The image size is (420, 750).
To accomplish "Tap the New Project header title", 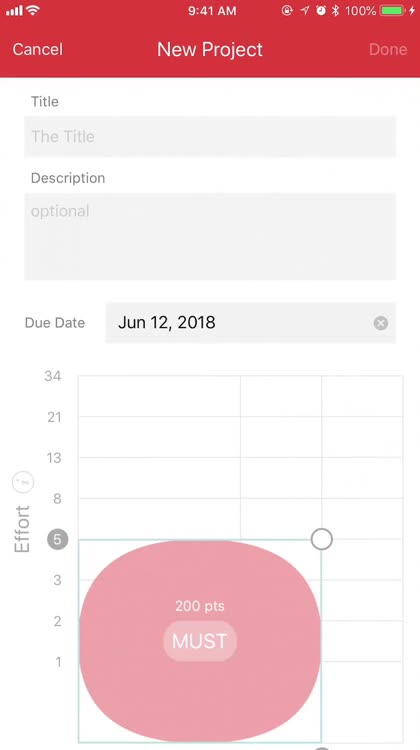I will [x=210, y=49].
